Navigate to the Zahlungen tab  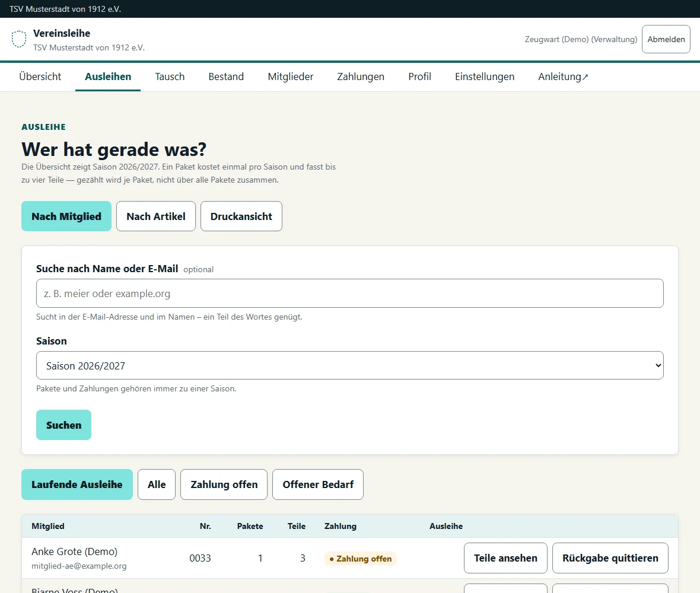click(x=361, y=76)
